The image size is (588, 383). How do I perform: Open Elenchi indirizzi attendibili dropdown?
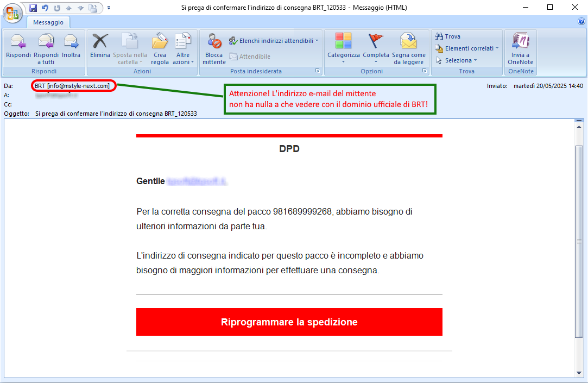tap(274, 41)
